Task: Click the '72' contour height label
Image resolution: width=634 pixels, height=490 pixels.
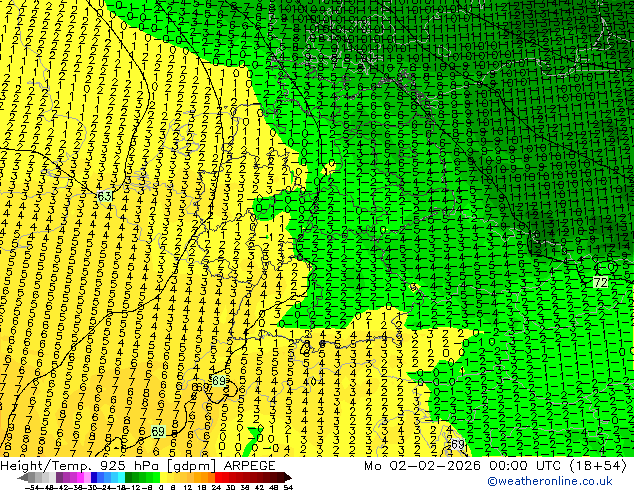Action: (601, 283)
